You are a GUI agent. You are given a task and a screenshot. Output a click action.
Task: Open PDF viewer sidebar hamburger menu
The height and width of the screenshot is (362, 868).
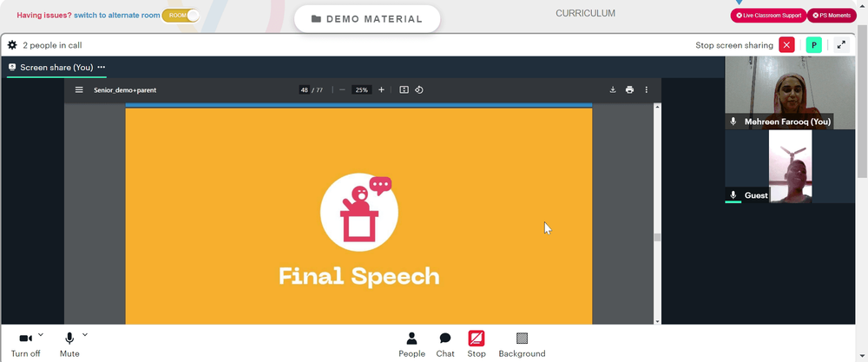79,89
